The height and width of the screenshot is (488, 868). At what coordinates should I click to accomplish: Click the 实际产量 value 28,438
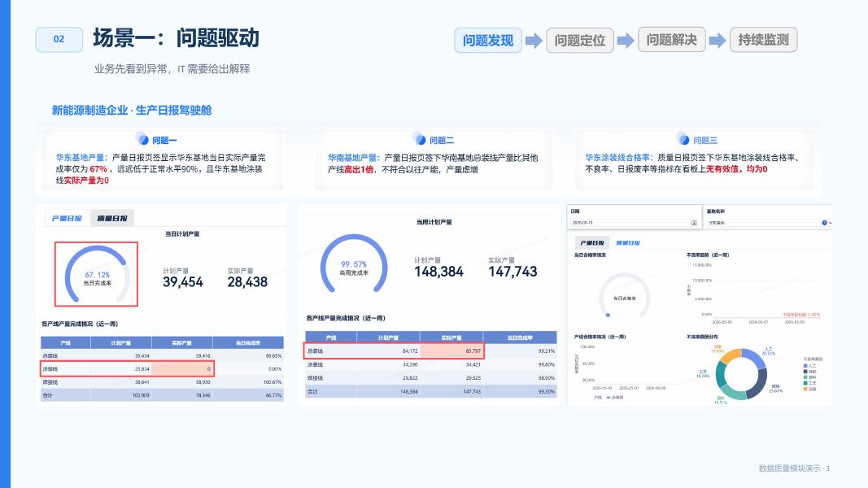[247, 282]
